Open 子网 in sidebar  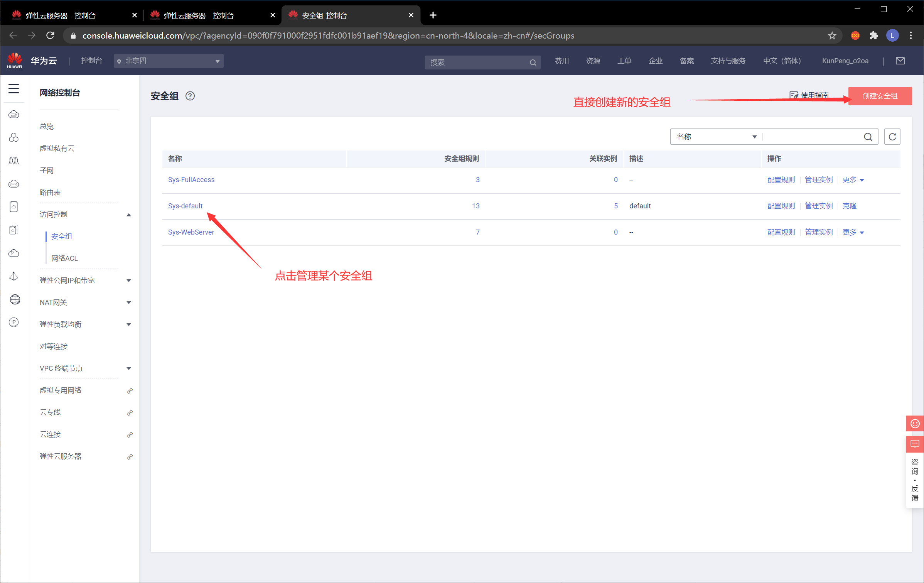(47, 171)
